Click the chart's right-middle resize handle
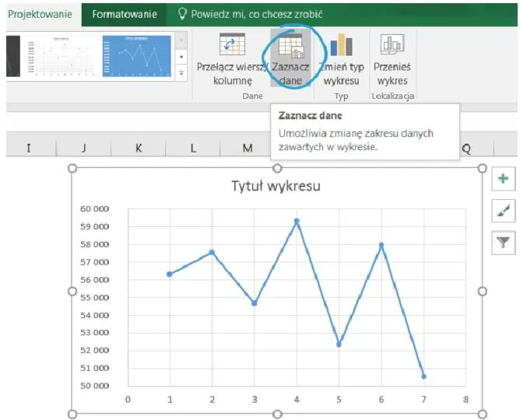 click(483, 291)
